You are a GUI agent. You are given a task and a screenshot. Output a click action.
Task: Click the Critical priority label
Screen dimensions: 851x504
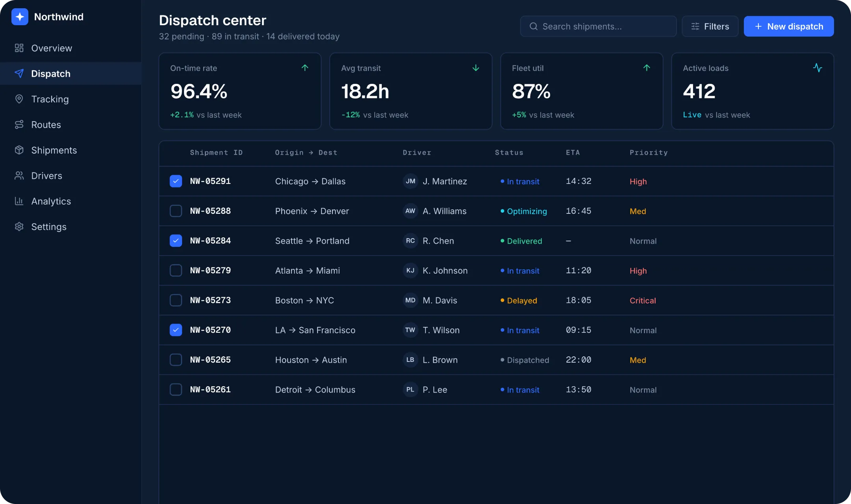point(643,300)
